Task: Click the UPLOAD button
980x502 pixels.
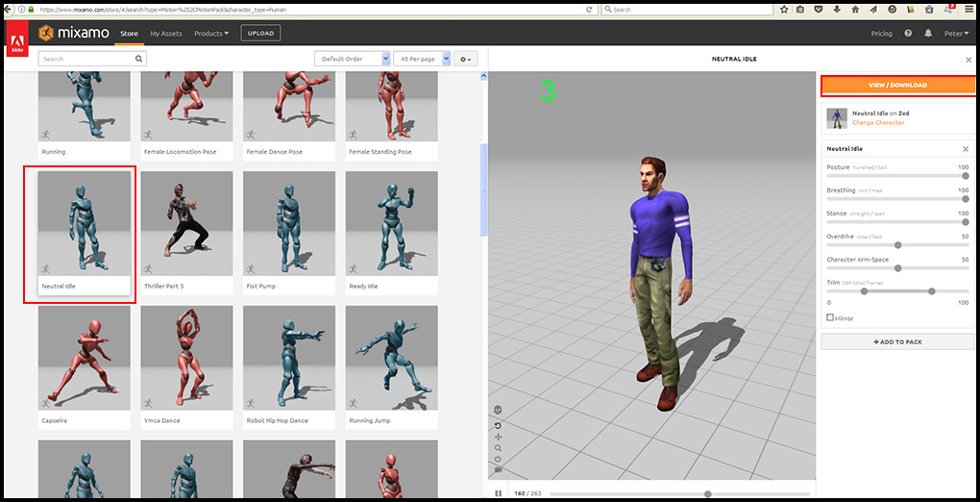Action: (260, 33)
